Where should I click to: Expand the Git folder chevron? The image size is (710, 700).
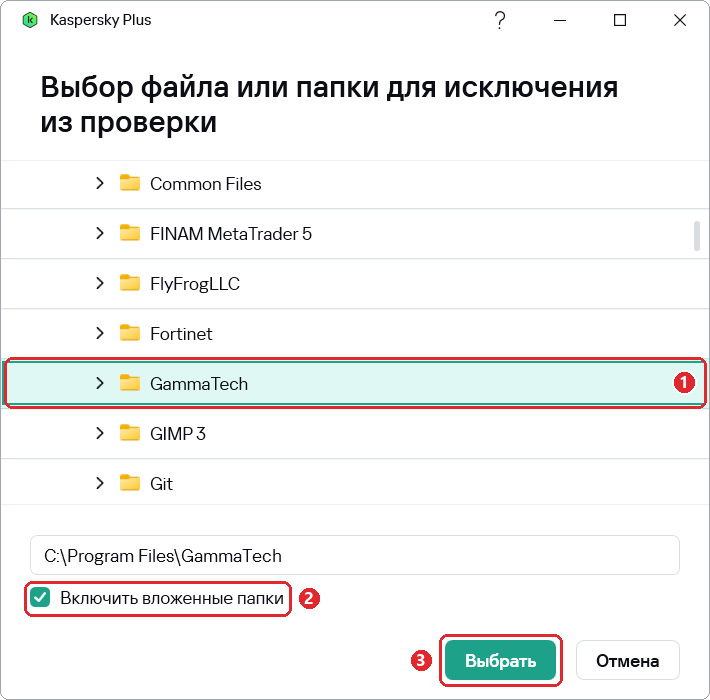coord(100,483)
